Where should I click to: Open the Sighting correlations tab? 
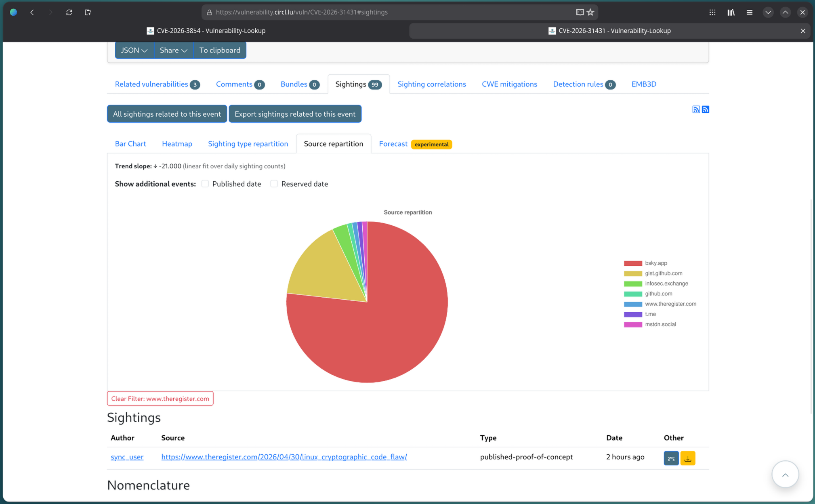(x=431, y=84)
